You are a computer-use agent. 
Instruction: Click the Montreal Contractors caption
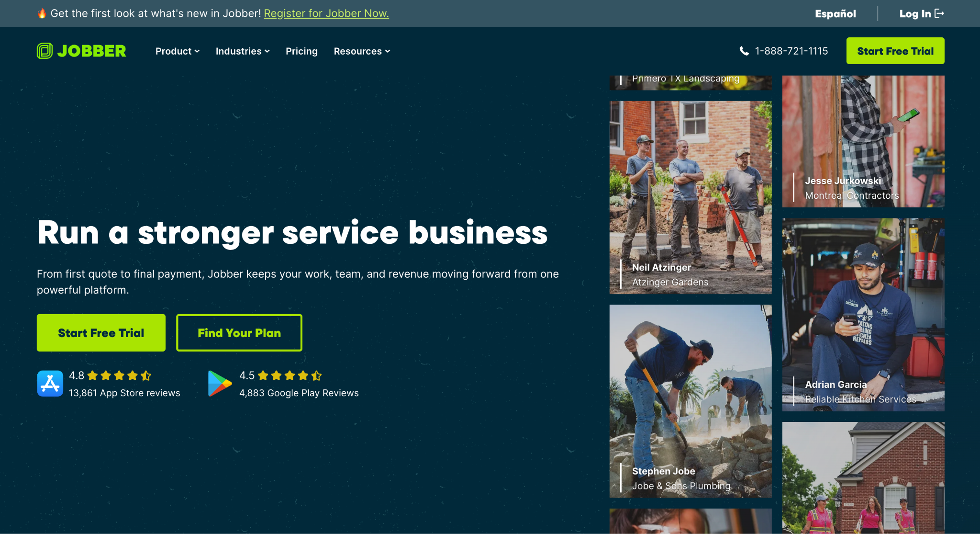[x=852, y=195]
